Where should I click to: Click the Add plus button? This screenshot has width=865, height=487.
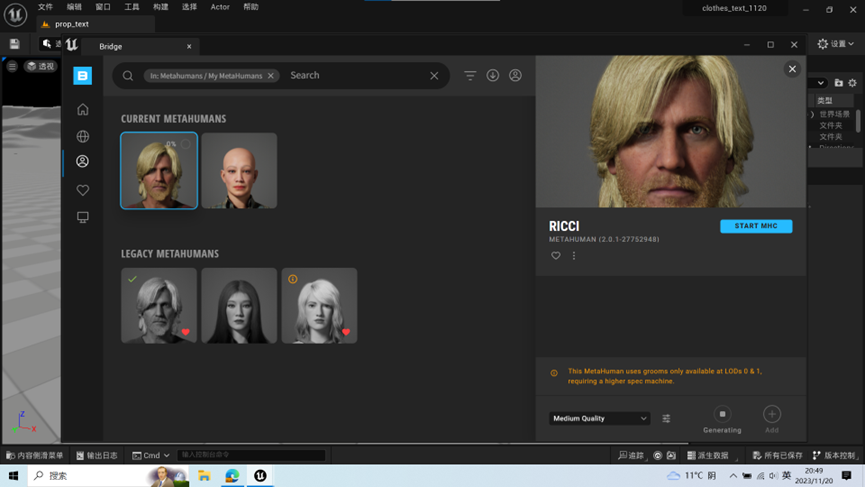[x=772, y=414]
